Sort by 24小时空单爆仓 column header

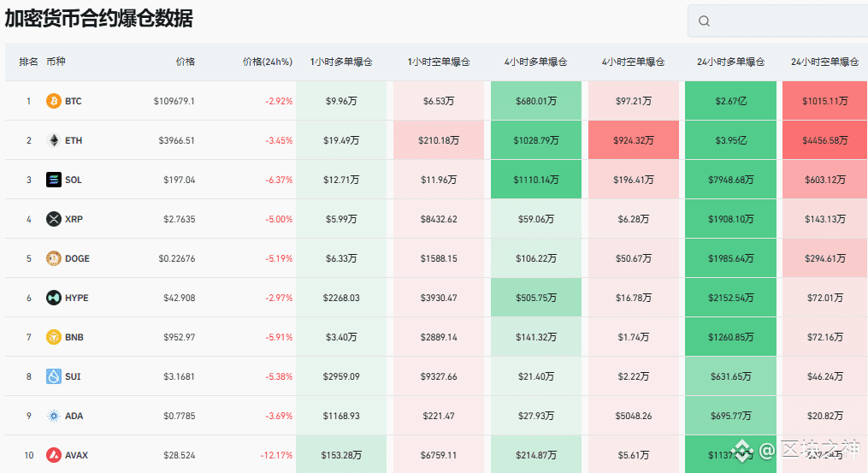click(x=825, y=62)
